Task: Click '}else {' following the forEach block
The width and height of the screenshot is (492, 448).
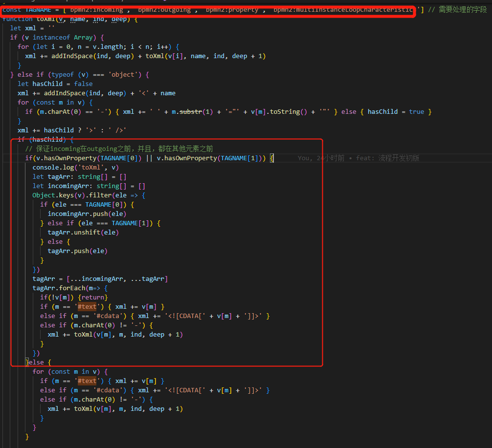Action: (38, 363)
